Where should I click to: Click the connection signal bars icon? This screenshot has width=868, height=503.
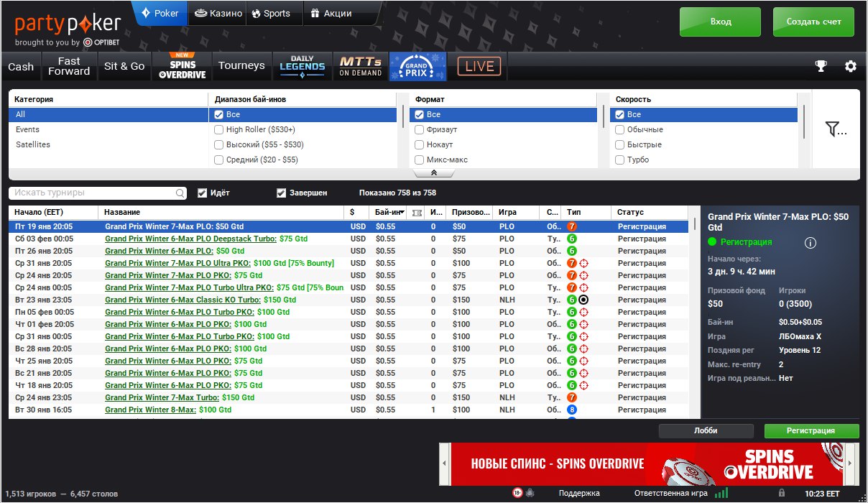coord(721,493)
